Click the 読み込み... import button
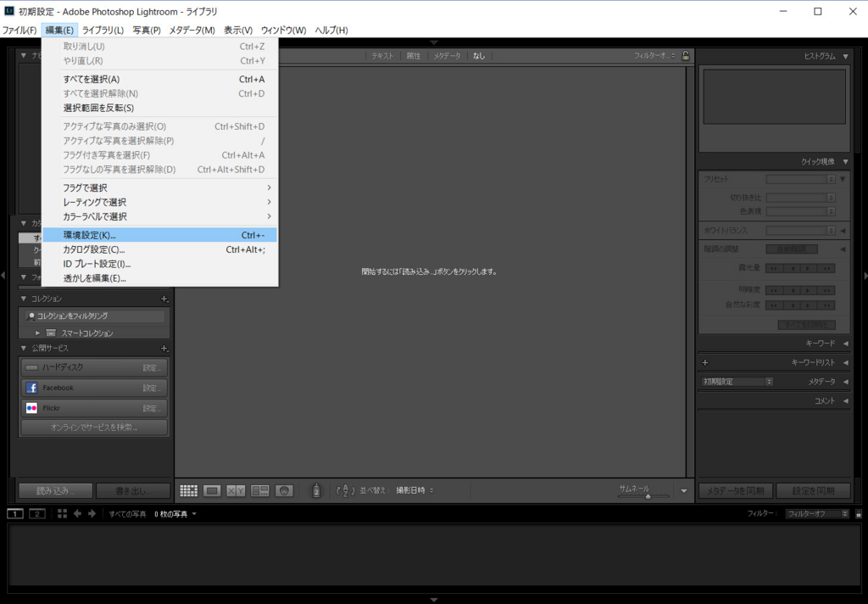Image resolution: width=868 pixels, height=604 pixels. coord(55,491)
